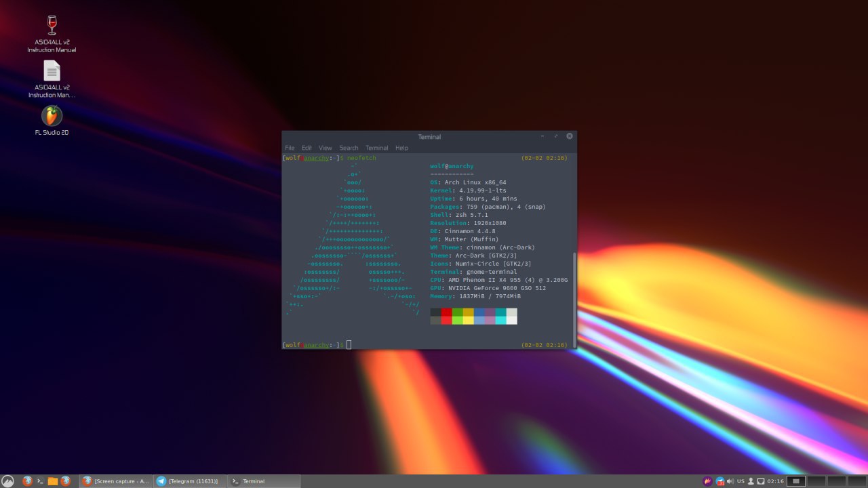Open the terminal Edit menu
868x488 pixels.
point(307,148)
